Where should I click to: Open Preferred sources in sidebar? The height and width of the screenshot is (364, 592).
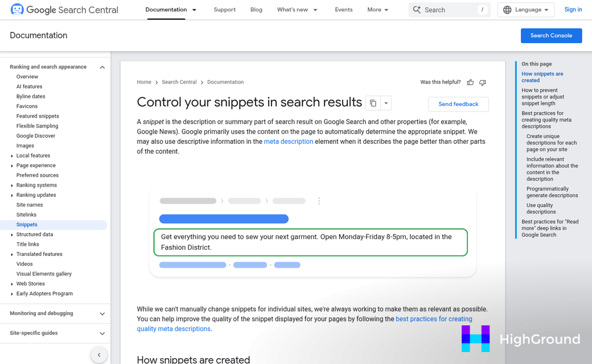(x=38, y=175)
